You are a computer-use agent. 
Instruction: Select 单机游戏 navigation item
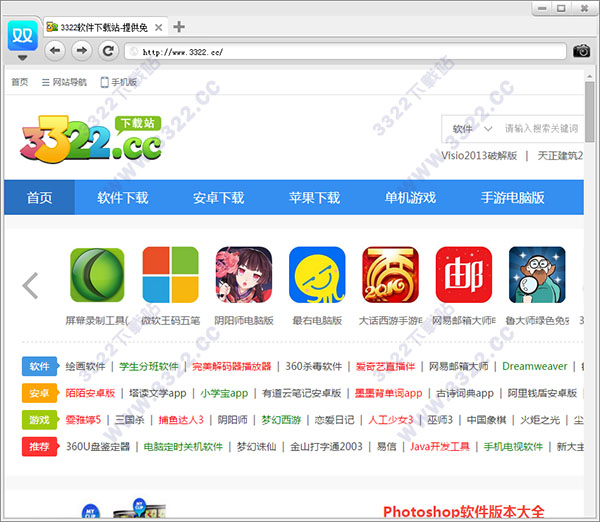tap(411, 197)
